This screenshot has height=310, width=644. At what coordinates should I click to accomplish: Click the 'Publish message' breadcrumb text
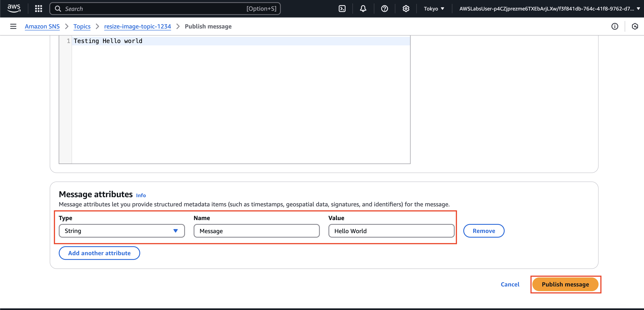(x=208, y=26)
